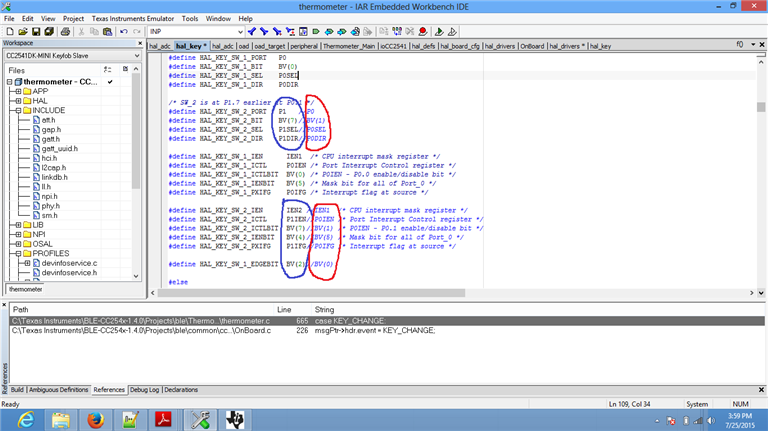Click the Make build icon

pos(397,32)
